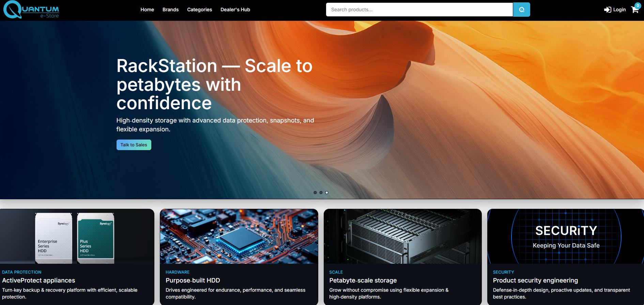
Task: Type in the Search products field
Action: click(419, 10)
